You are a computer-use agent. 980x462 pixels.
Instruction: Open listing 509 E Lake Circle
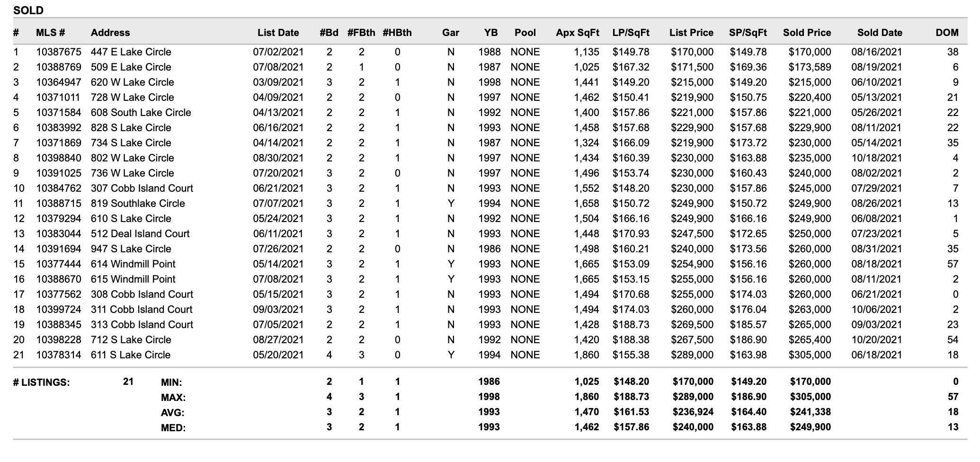click(131, 67)
